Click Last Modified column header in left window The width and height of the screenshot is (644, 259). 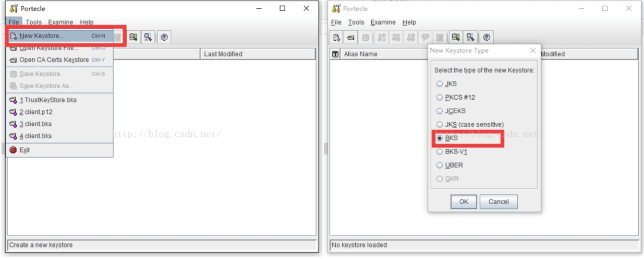258,54
